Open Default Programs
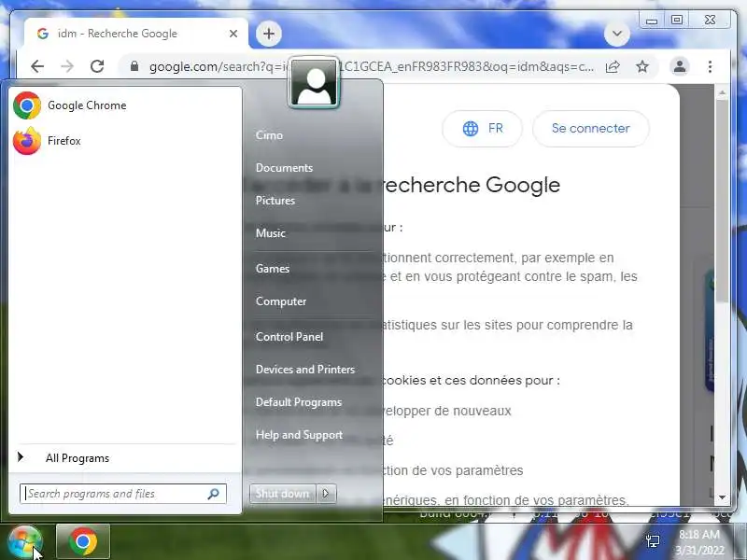 (299, 402)
